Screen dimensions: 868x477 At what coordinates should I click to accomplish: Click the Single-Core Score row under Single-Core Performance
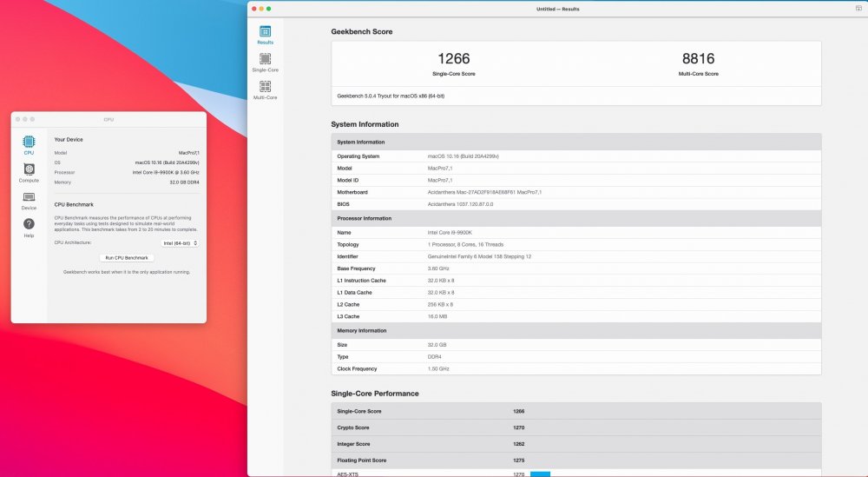576,411
